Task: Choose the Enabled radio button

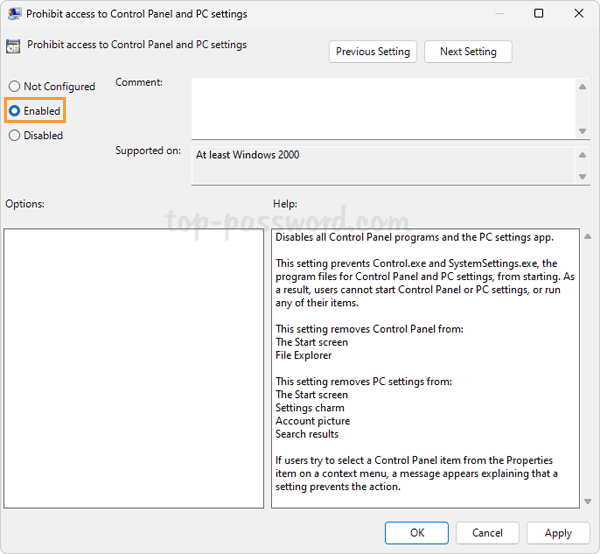Action: (14, 111)
